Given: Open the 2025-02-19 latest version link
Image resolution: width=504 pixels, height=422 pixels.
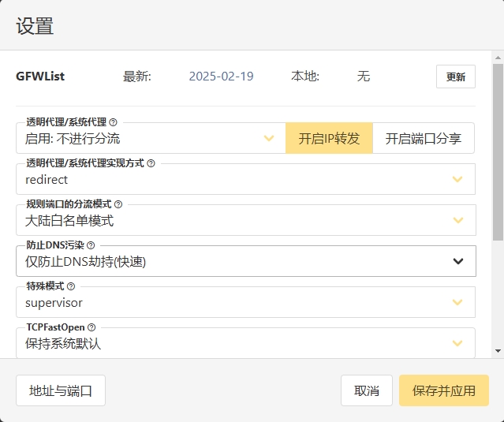Looking at the screenshot, I should point(221,77).
